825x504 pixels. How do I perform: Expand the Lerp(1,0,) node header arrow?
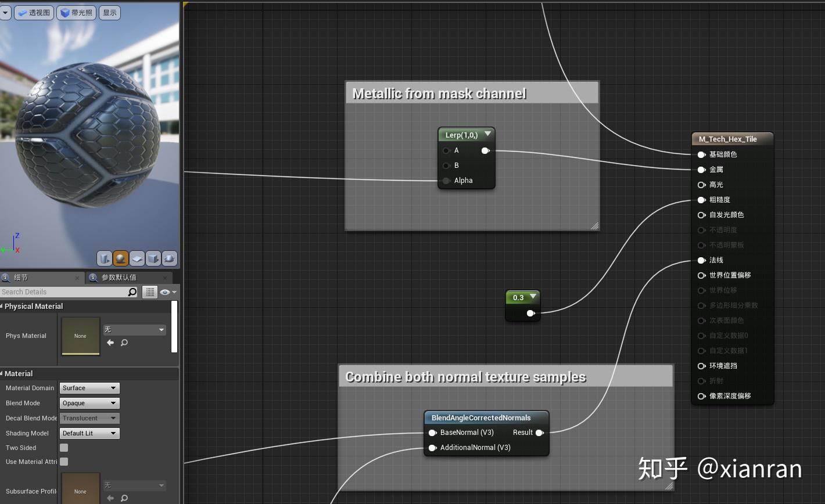487,134
